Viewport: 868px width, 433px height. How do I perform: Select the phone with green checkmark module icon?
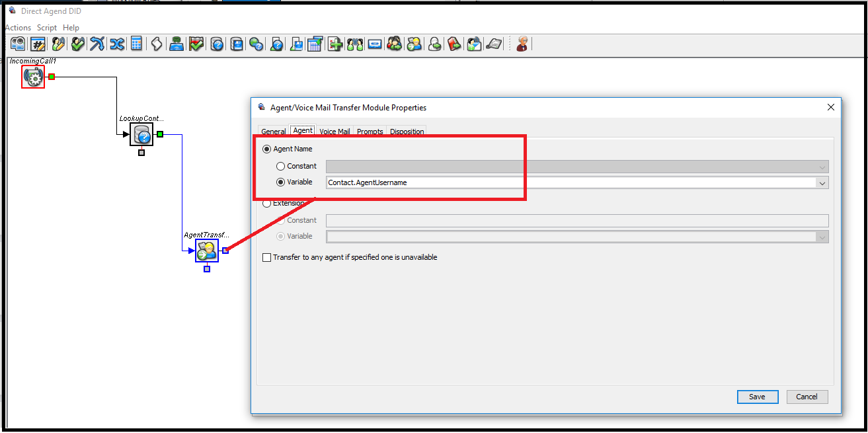[x=77, y=44]
